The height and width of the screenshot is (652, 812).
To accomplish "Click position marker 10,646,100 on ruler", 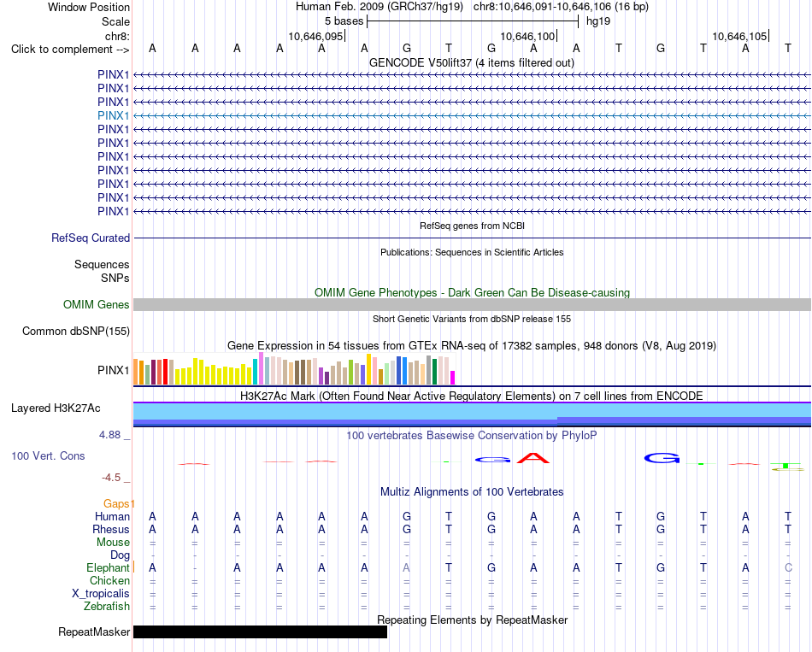I will point(527,36).
